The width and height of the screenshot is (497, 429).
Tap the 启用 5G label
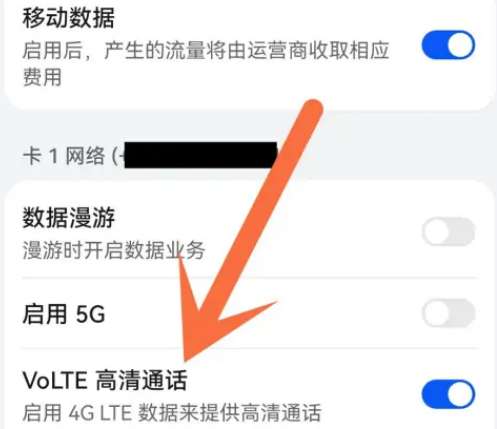[64, 314]
